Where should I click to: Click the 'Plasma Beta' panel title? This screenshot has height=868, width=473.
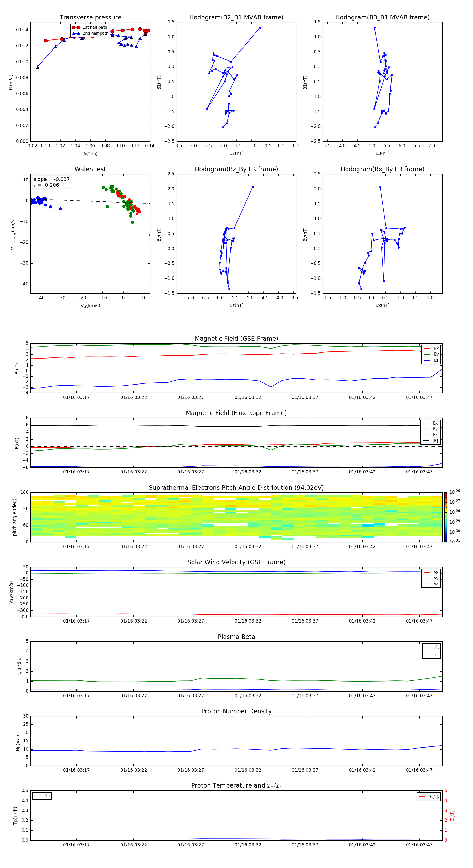236,637
